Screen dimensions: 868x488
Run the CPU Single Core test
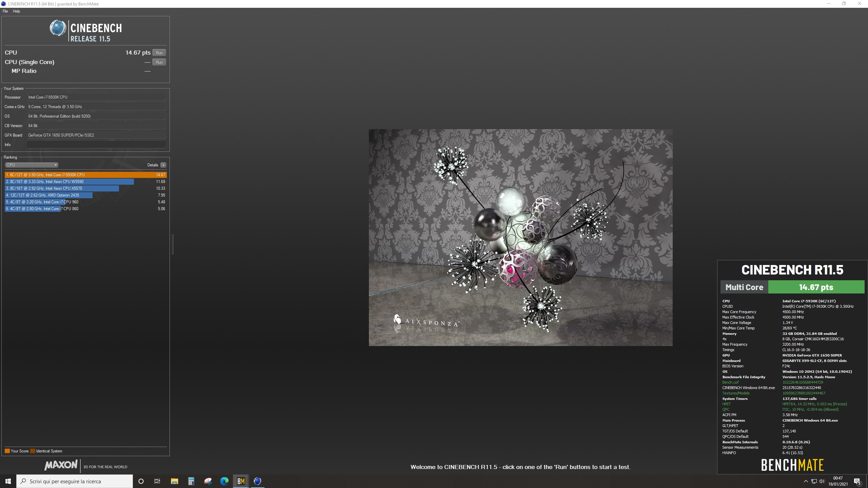[x=159, y=62]
